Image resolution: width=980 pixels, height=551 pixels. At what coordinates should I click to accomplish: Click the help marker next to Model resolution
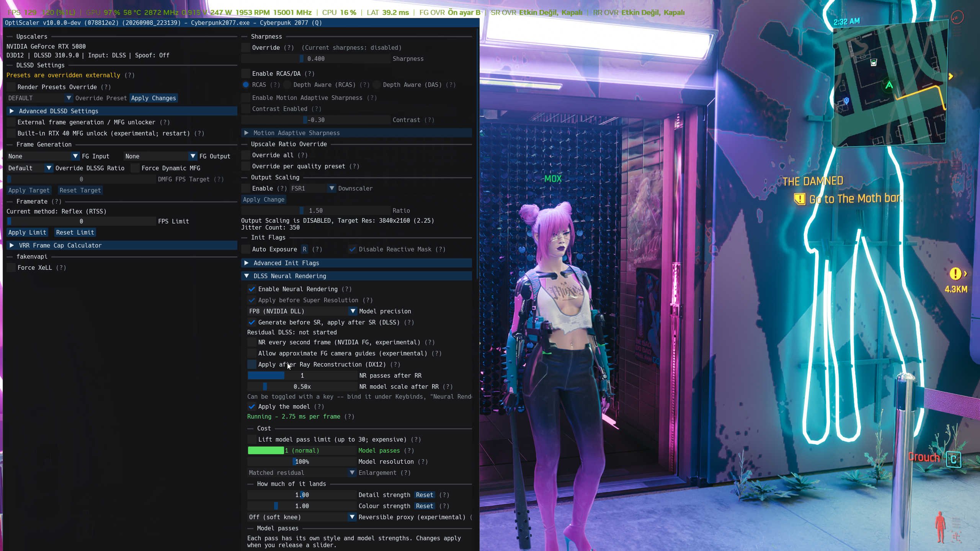pyautogui.click(x=423, y=461)
